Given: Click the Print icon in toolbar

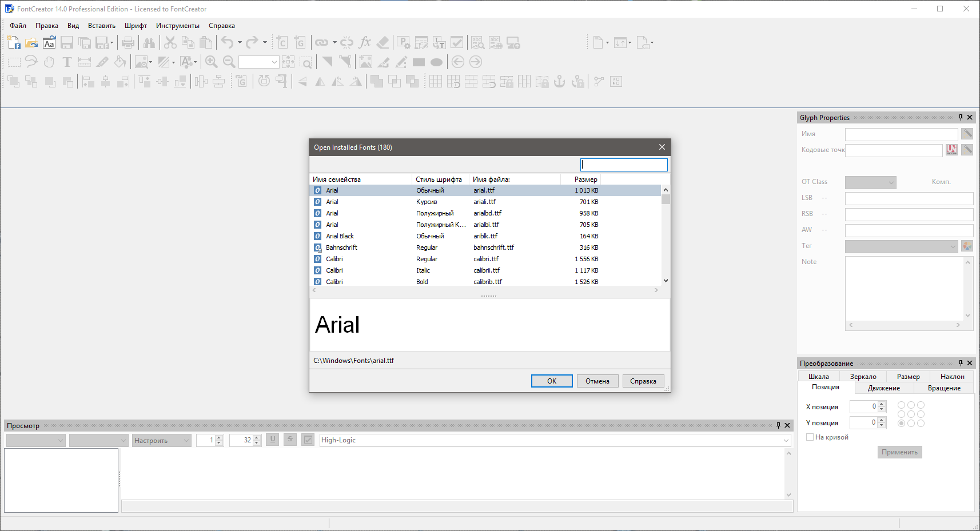Looking at the screenshot, I should click(x=128, y=43).
